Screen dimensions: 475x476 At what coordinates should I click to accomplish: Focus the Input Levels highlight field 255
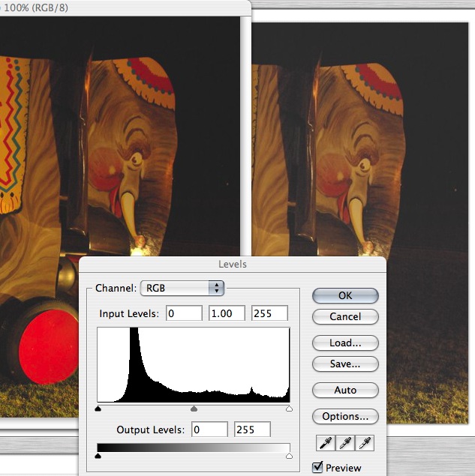(270, 313)
